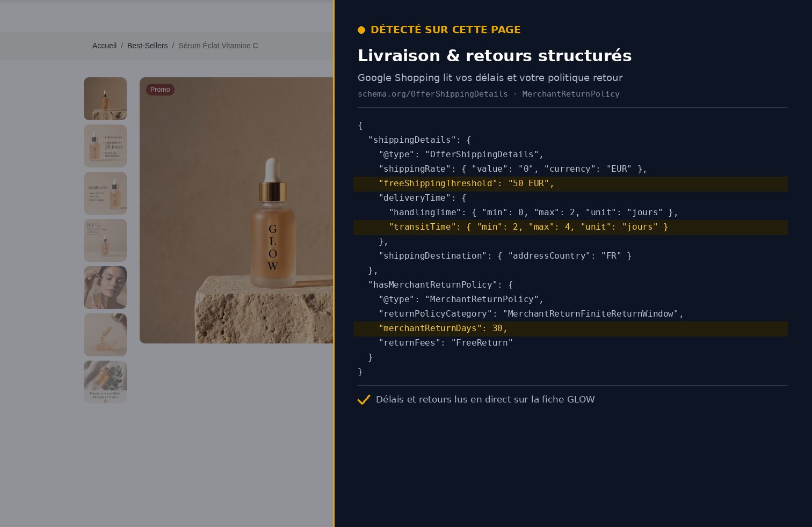
Task: Click the "shippingDetails" code line
Action: click(x=419, y=140)
